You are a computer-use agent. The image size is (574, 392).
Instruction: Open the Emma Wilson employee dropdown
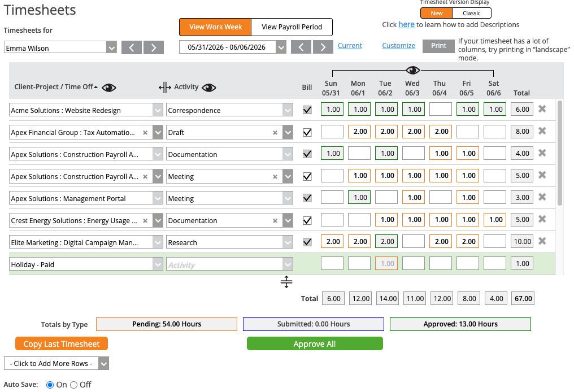coord(111,47)
